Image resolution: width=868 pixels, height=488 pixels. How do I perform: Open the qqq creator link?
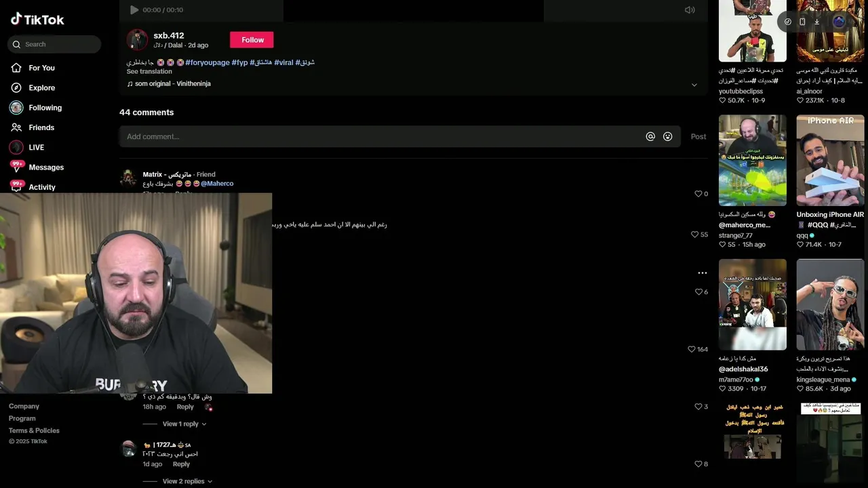(x=802, y=236)
